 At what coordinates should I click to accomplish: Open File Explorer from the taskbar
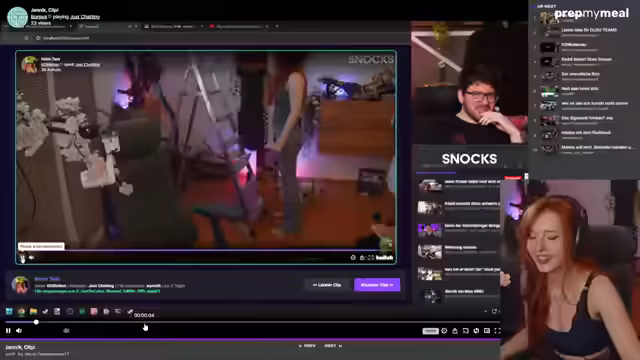[x=33, y=311]
